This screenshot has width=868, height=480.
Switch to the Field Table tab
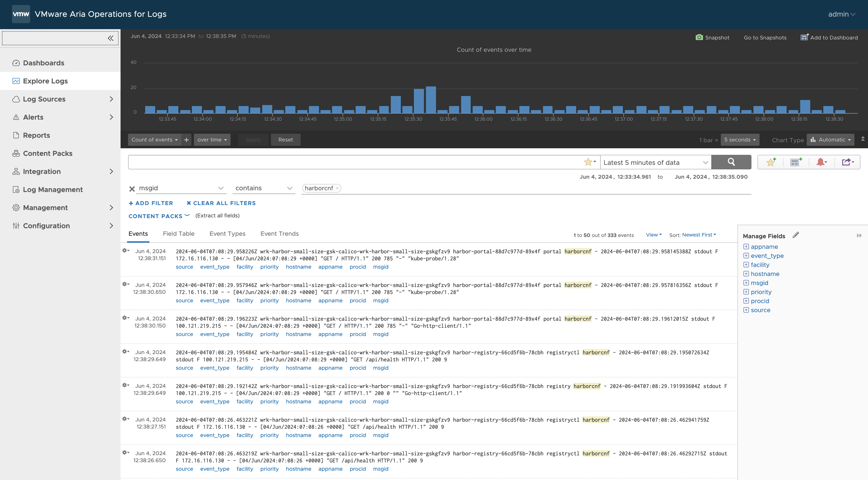click(x=179, y=234)
